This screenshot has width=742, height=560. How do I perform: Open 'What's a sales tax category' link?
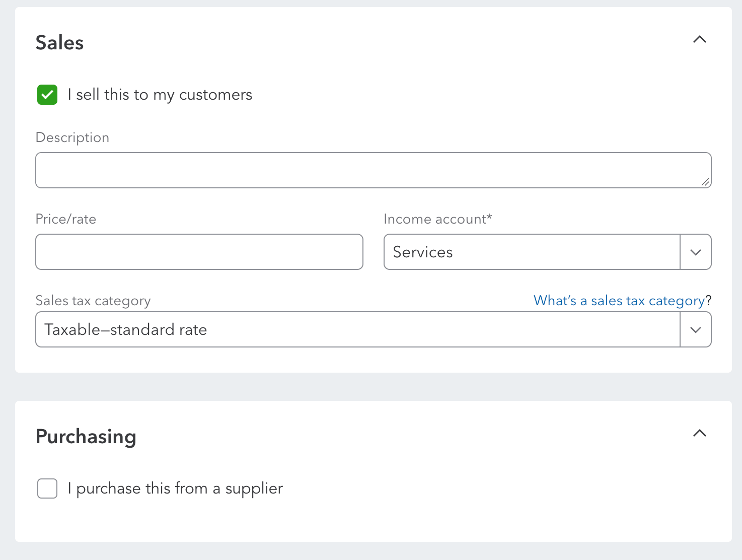(x=619, y=301)
